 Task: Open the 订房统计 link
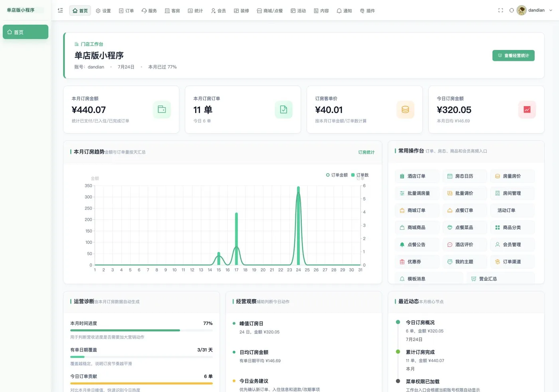(x=366, y=152)
